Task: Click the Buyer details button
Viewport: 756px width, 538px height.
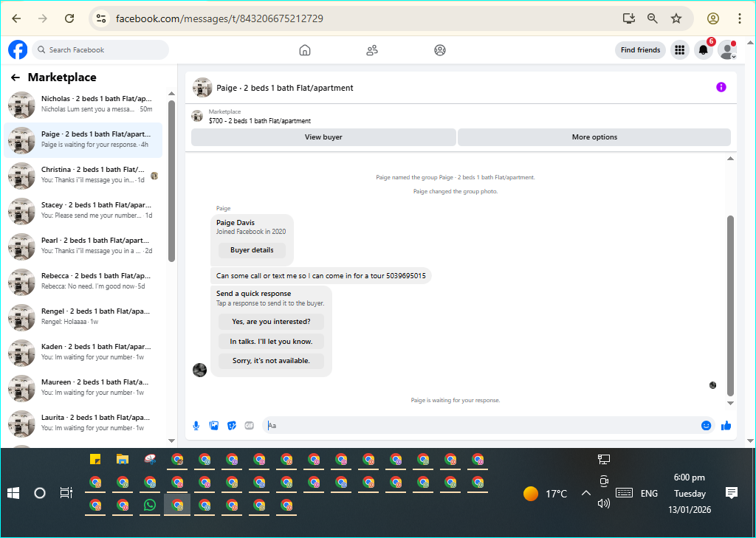Action: coord(252,250)
